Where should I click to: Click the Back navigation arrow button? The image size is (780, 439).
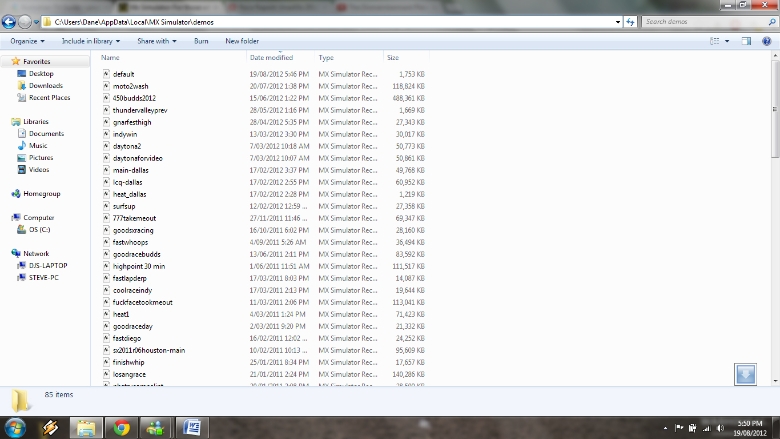tap(11, 21)
